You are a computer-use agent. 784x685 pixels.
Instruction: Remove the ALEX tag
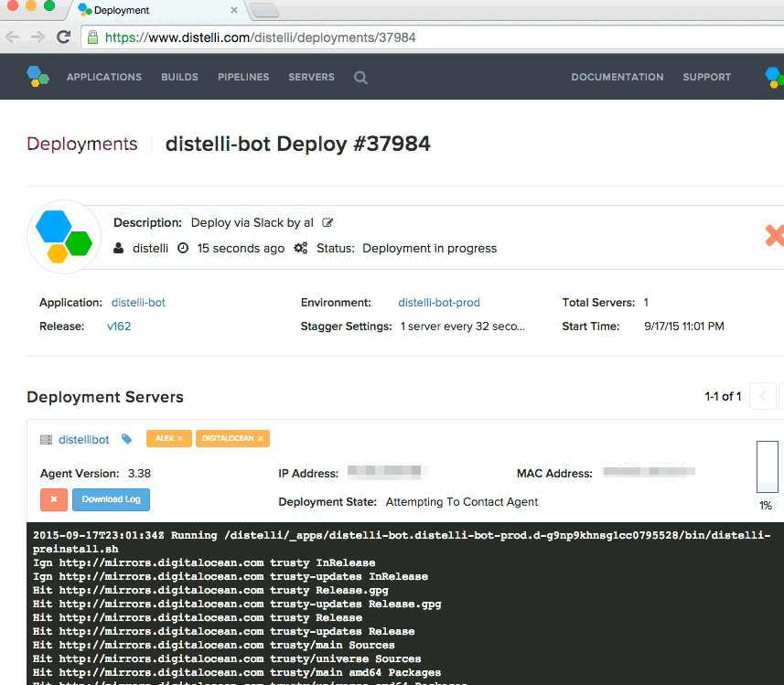(x=180, y=438)
